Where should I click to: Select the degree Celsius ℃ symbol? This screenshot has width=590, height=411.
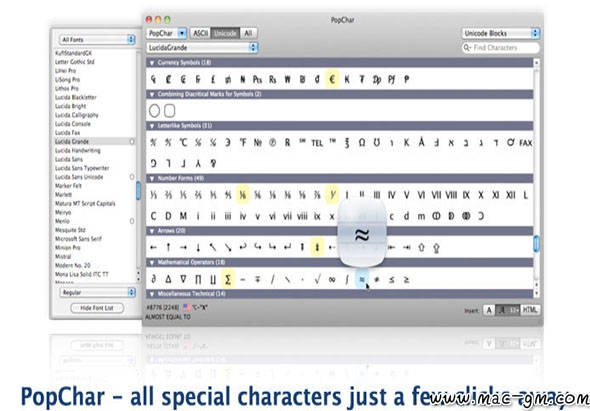point(183,143)
